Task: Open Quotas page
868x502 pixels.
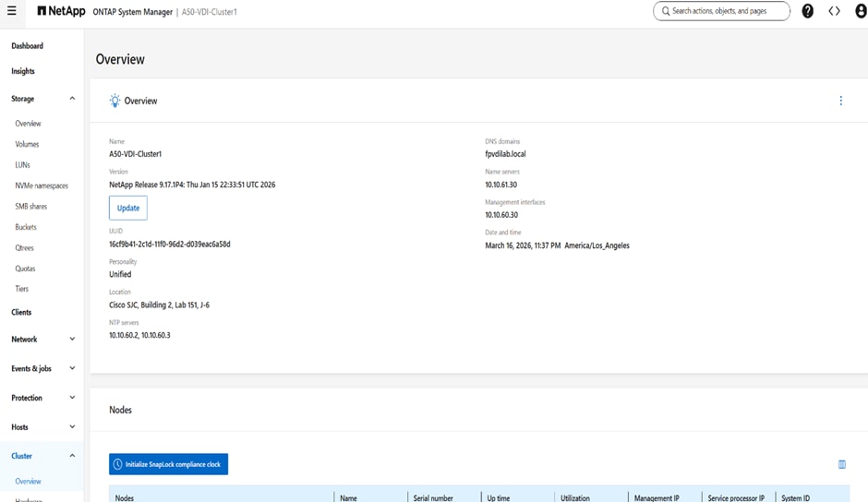Action: click(x=25, y=269)
